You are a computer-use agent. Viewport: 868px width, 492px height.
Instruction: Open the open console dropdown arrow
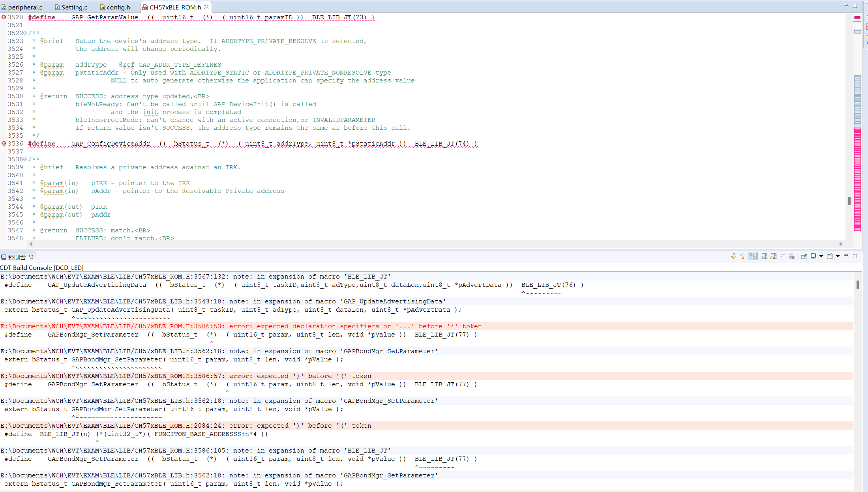click(x=838, y=256)
